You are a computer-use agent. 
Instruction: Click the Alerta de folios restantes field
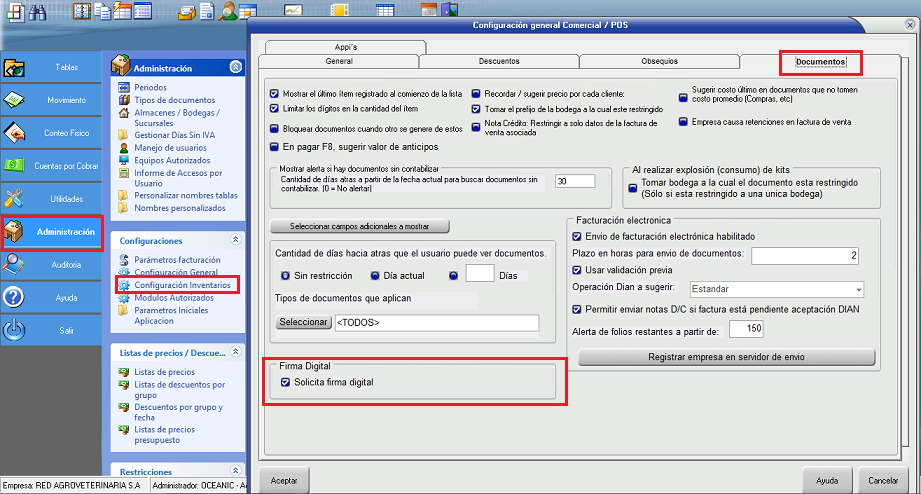coord(745,329)
